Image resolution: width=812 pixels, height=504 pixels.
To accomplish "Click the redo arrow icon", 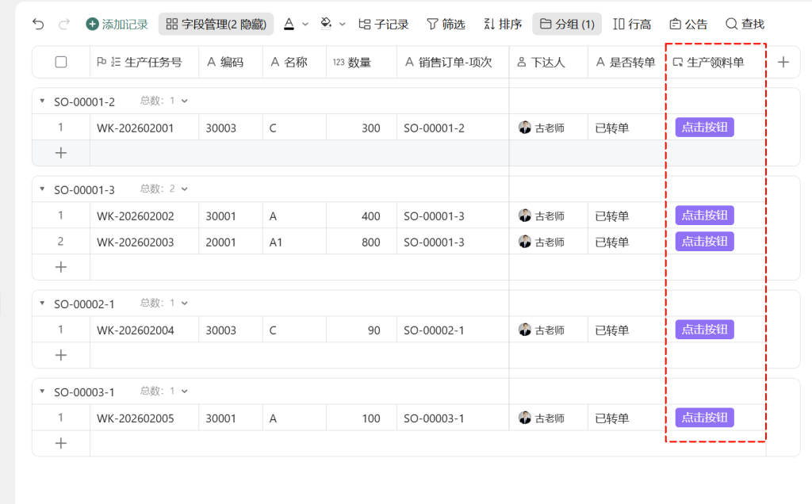I will 63,24.
